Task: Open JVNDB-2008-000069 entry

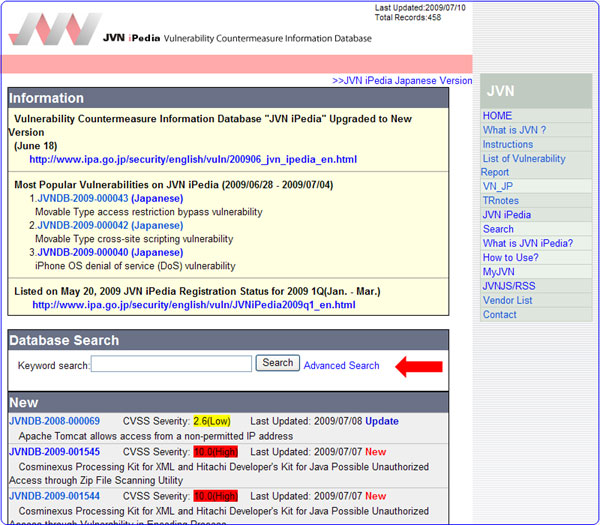Action: pos(54,421)
